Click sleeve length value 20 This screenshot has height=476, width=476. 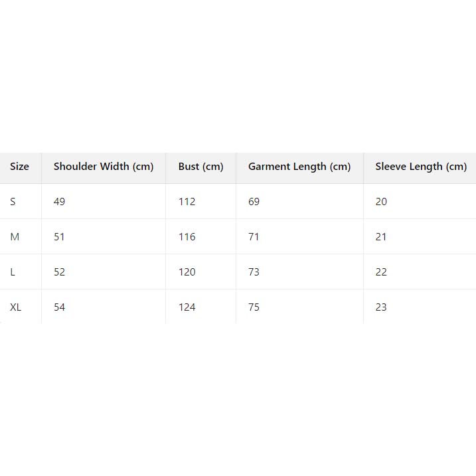pyautogui.click(x=381, y=202)
